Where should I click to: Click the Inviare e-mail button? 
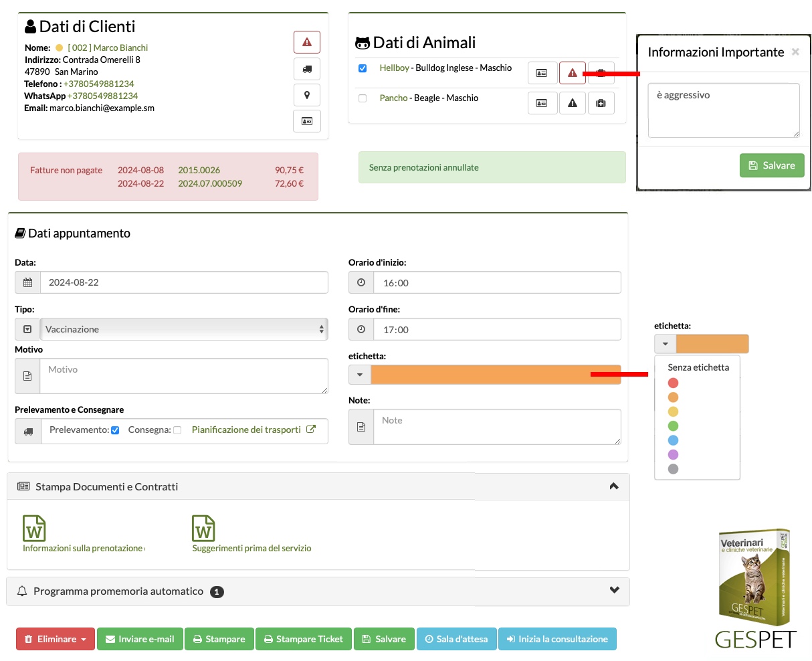pyautogui.click(x=140, y=639)
